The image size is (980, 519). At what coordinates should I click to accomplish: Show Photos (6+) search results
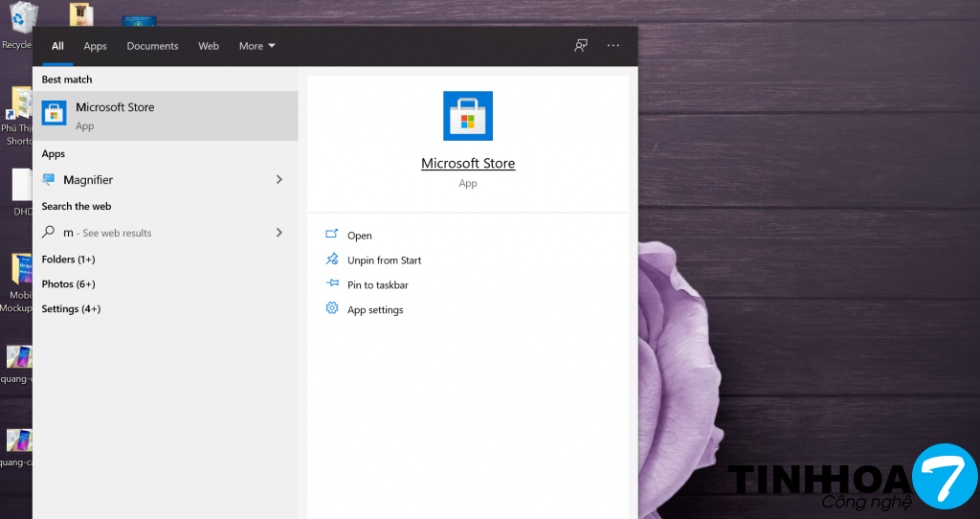pyautogui.click(x=68, y=284)
